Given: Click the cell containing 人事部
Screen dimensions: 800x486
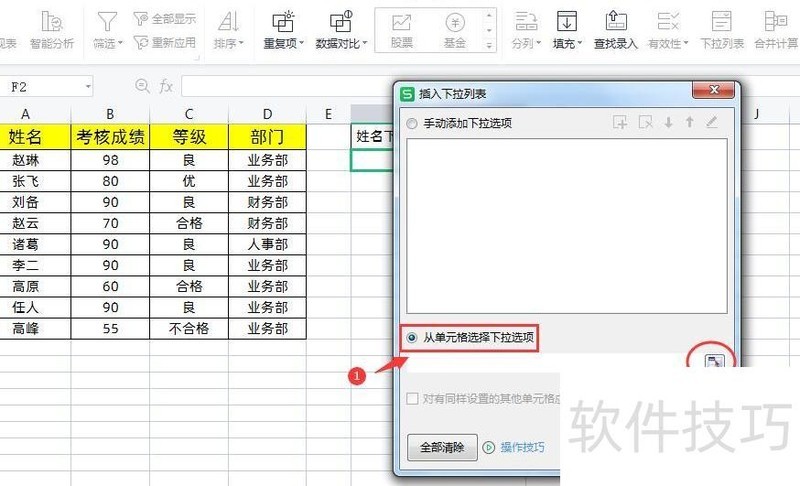Looking at the screenshot, I should point(267,244).
